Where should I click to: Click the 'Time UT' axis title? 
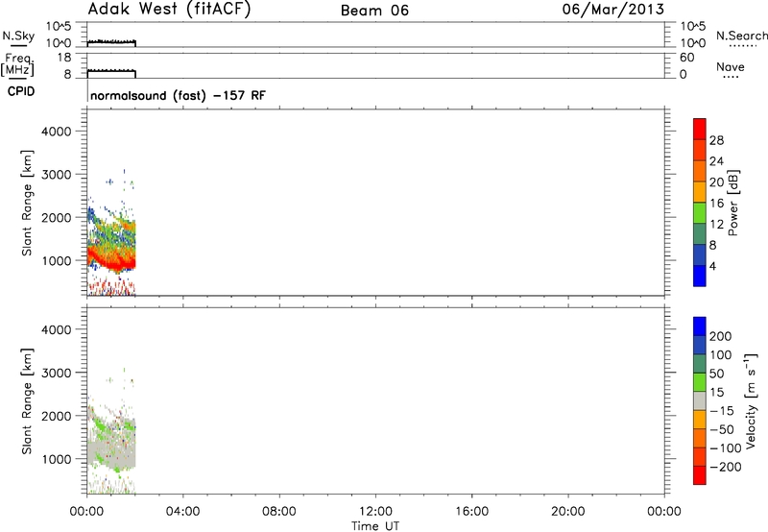375,526
